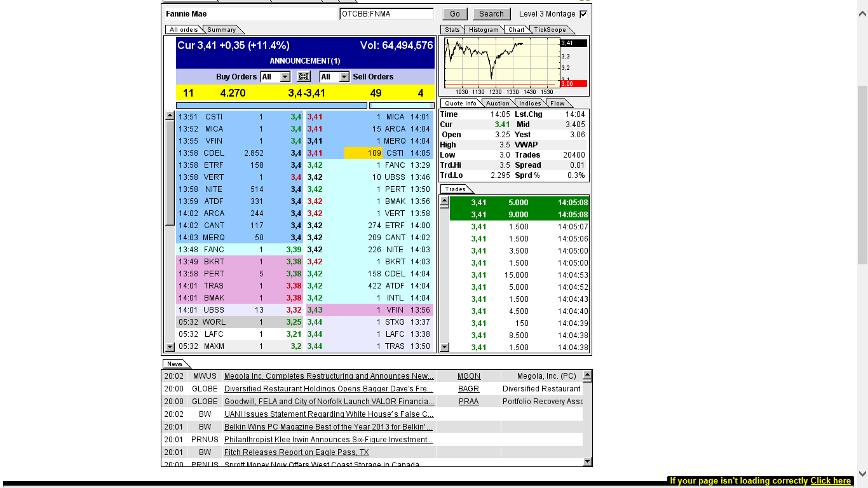Viewport: 868px width, 488px height.
Task: Click the best bid-ask 3,4-3,41
Action: click(306, 93)
